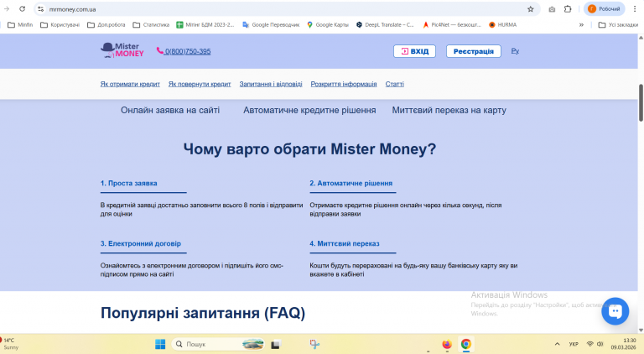The height and width of the screenshot is (354, 644).
Task: View site information icon in address bar
Action: point(40,9)
